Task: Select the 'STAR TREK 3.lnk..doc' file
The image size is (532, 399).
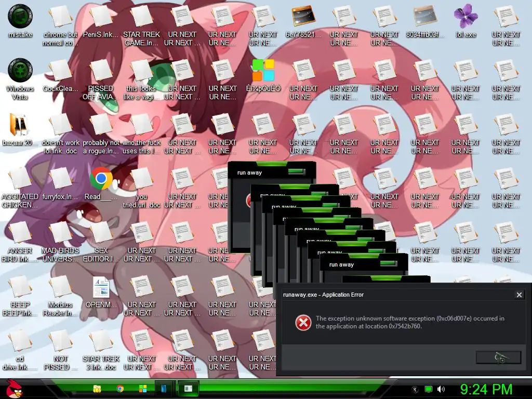Action: coord(101,350)
